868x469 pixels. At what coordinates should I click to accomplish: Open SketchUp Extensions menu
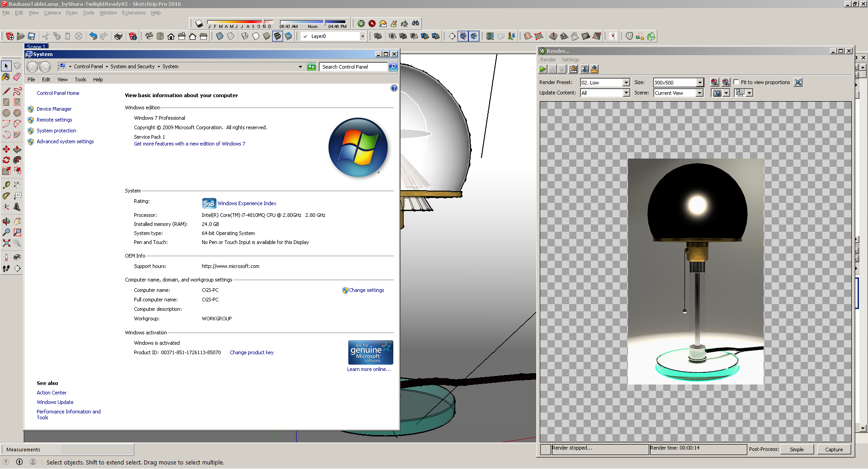[134, 13]
